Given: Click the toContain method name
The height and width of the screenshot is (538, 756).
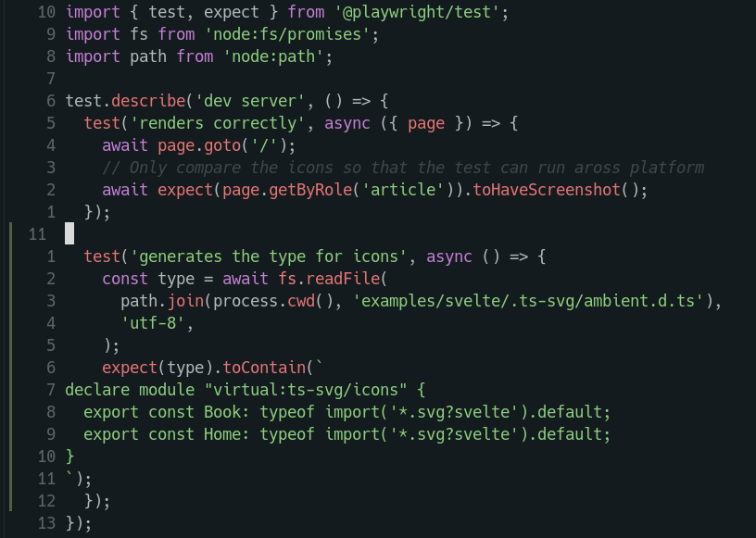Looking at the screenshot, I should (264, 368).
